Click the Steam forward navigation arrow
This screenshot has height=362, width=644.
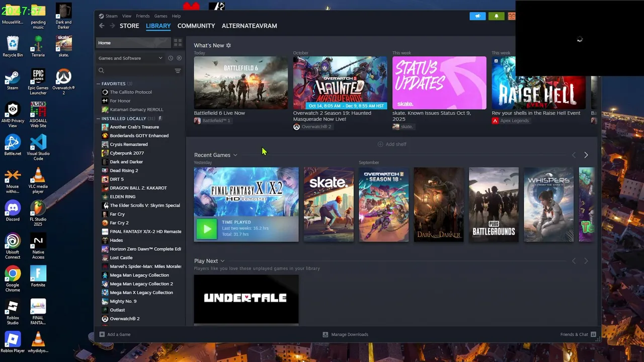coord(112,26)
